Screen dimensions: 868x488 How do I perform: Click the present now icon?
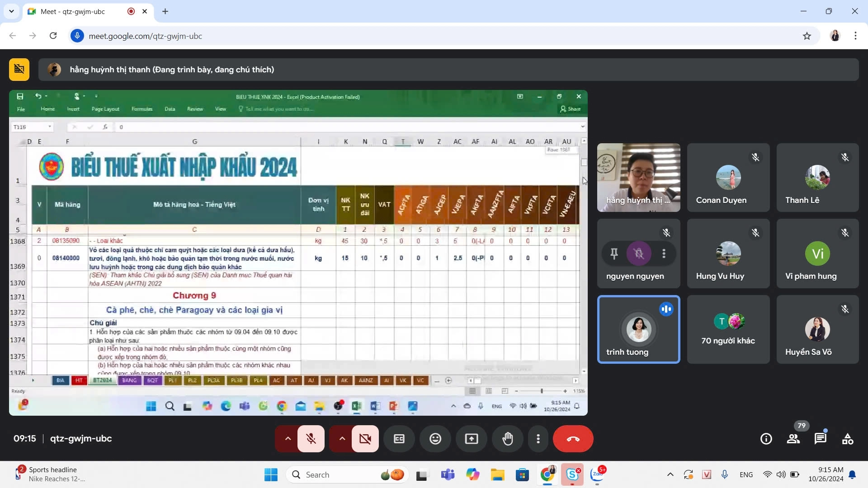(472, 439)
